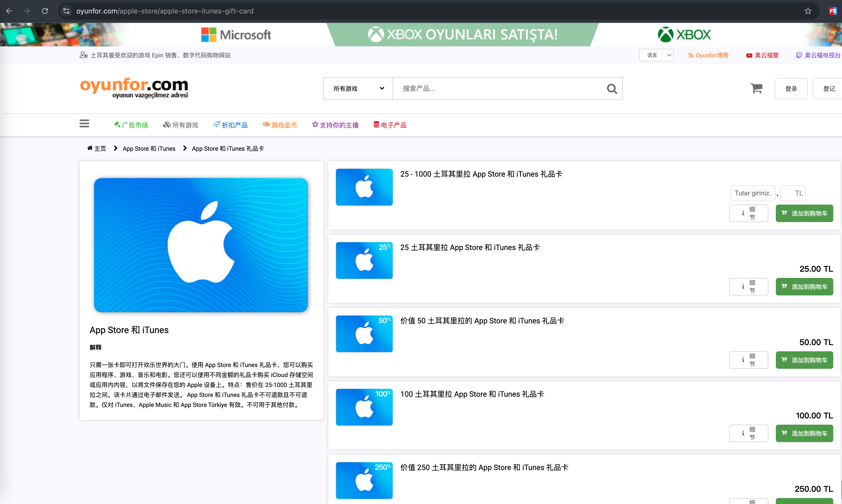Add the 100 TL gift card to cart
The width and height of the screenshot is (842, 504).
[x=804, y=433]
